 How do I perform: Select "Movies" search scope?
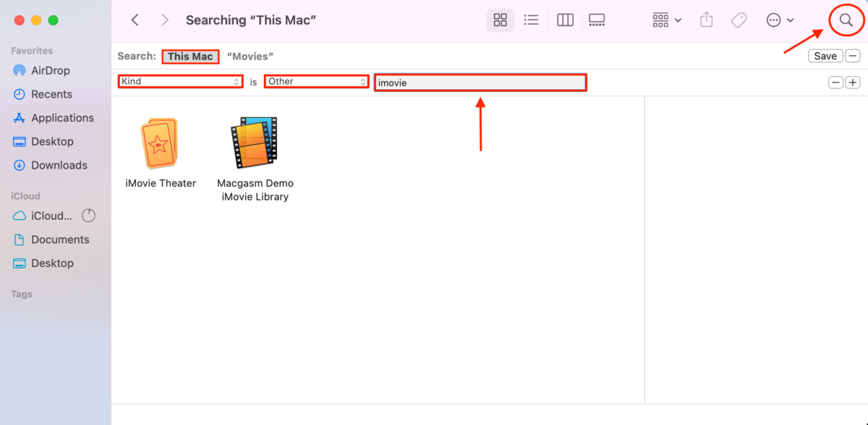point(250,56)
